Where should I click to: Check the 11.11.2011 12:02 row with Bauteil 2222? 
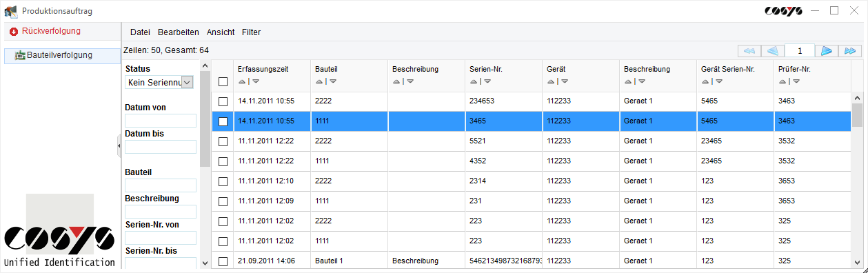point(223,221)
